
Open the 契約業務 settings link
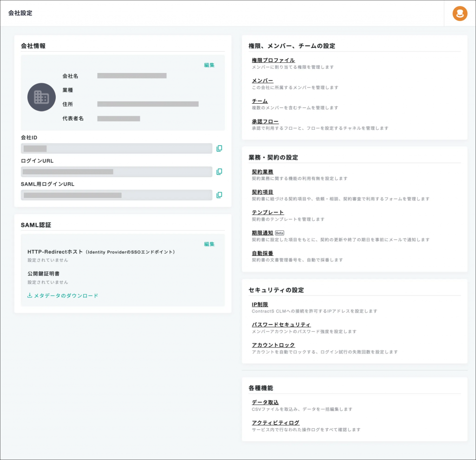point(262,172)
